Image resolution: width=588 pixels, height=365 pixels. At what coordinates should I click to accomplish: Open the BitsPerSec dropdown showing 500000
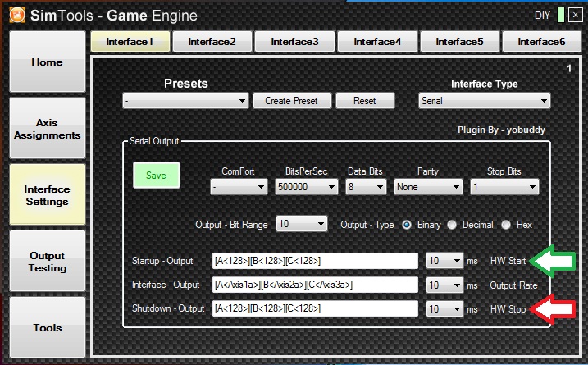pyautogui.click(x=306, y=186)
